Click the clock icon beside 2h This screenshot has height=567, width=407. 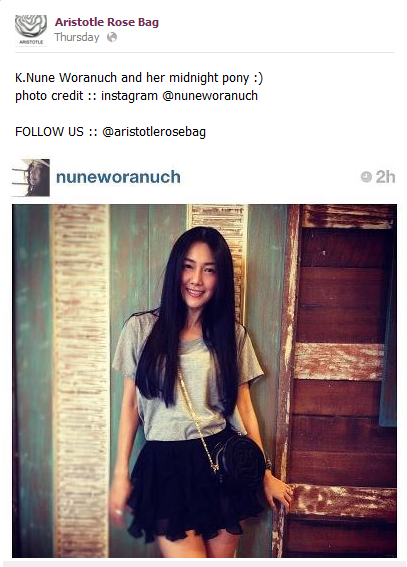click(x=366, y=177)
